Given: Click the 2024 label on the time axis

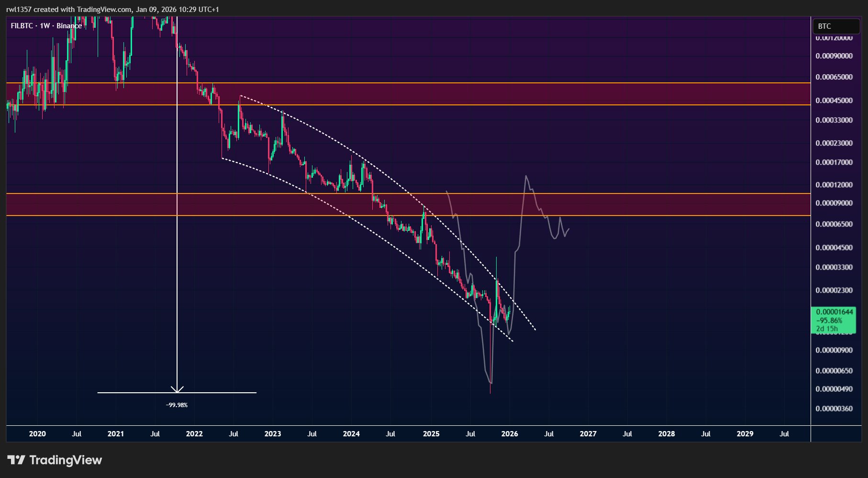Looking at the screenshot, I should click(x=351, y=434).
